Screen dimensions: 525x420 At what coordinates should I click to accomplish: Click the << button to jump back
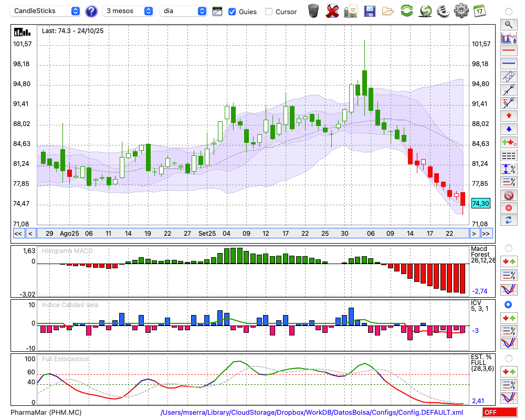click(x=18, y=234)
